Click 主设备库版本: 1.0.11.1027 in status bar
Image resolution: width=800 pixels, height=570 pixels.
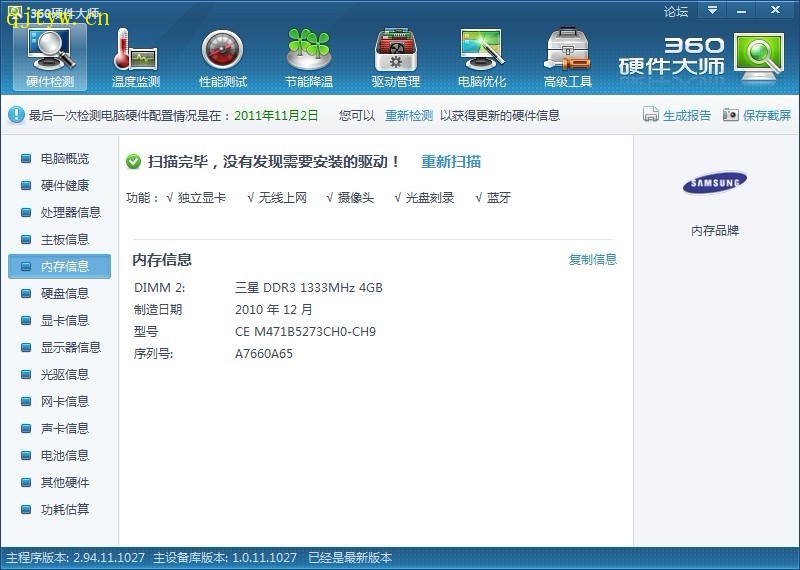(225, 557)
